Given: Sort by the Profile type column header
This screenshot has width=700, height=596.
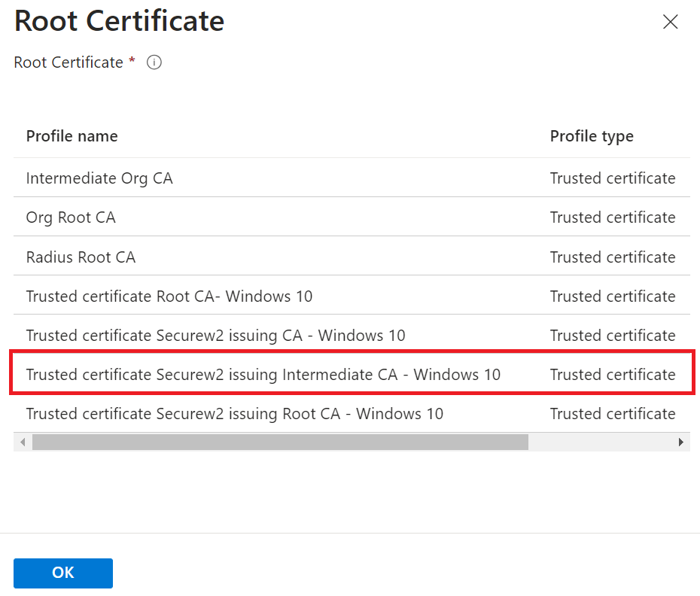Looking at the screenshot, I should 592,136.
